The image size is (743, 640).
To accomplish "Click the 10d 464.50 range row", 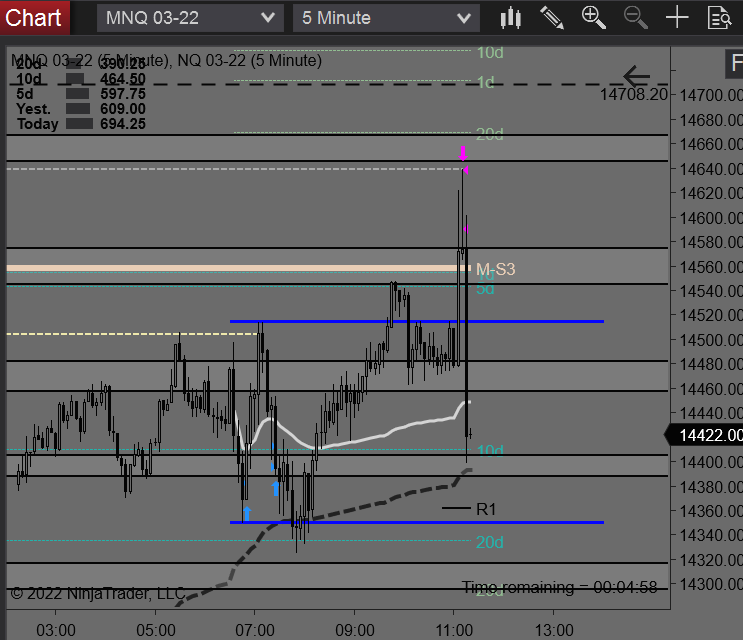I will (x=81, y=79).
